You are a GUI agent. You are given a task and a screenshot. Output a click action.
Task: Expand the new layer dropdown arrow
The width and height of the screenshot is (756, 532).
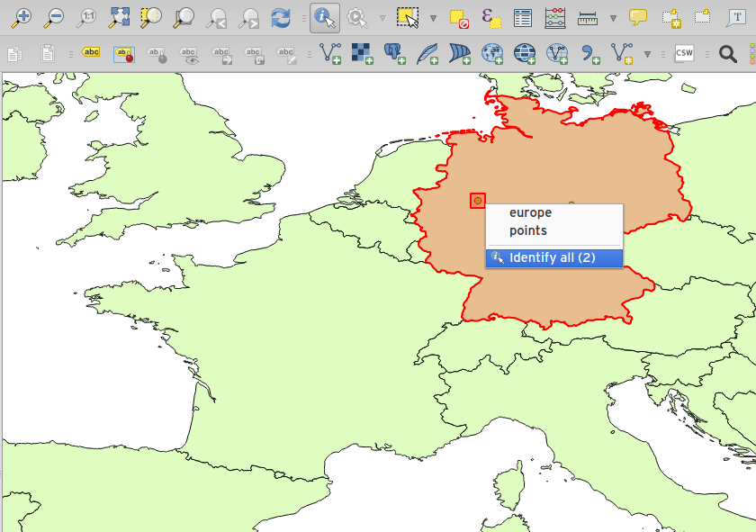(646, 54)
